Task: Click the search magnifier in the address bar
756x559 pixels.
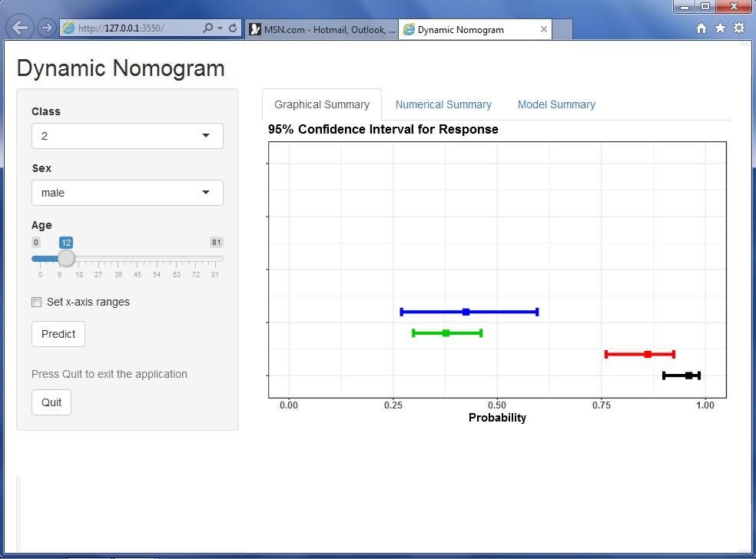Action: click(x=207, y=28)
